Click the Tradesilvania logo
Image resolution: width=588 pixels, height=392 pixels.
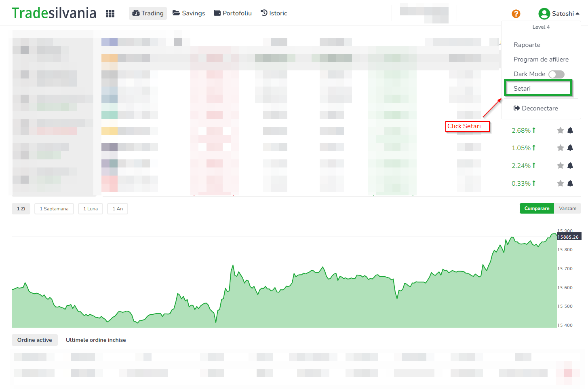(54, 13)
